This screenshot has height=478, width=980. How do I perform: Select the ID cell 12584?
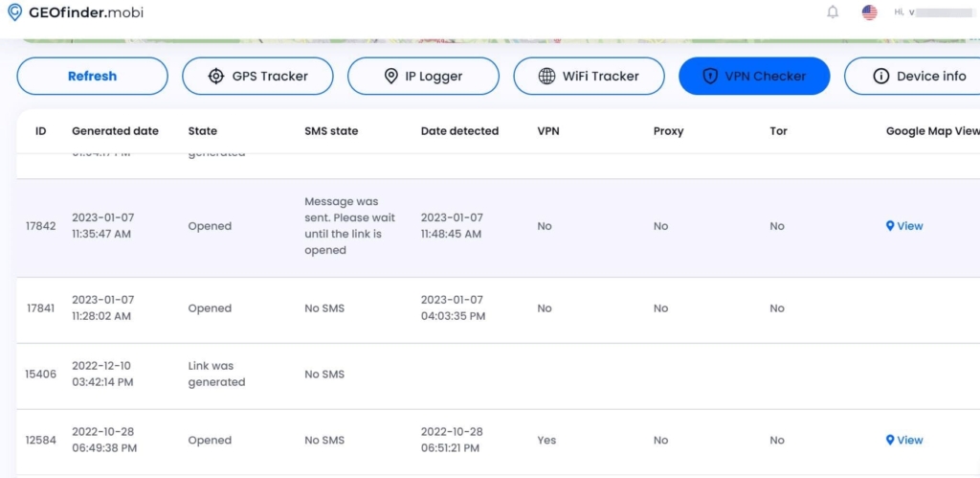pyautogui.click(x=40, y=440)
